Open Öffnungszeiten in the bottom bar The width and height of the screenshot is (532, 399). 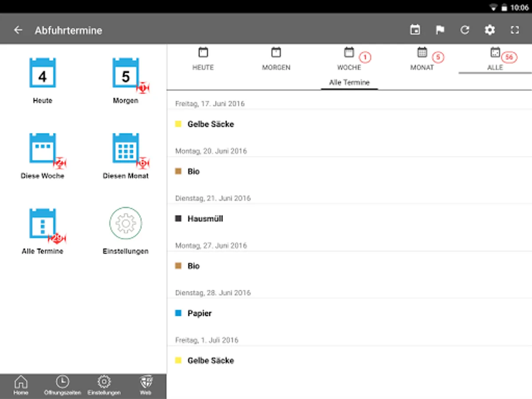coord(63,386)
